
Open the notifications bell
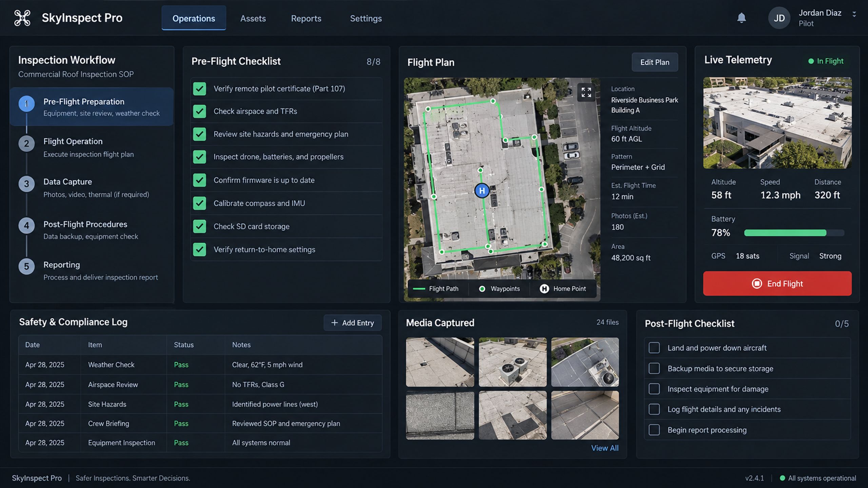tap(742, 18)
